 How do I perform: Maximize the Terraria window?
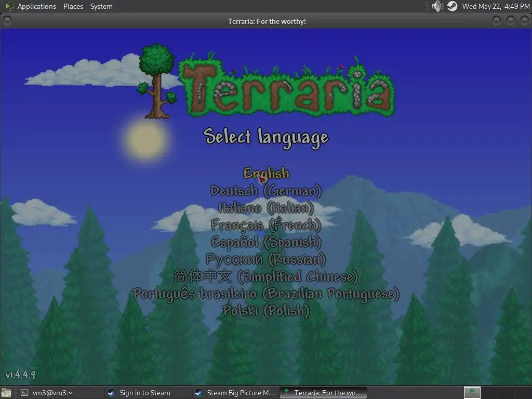[511, 21]
